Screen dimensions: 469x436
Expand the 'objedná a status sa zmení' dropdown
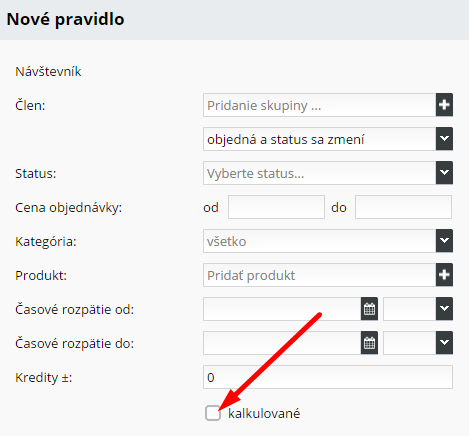pyautogui.click(x=444, y=139)
